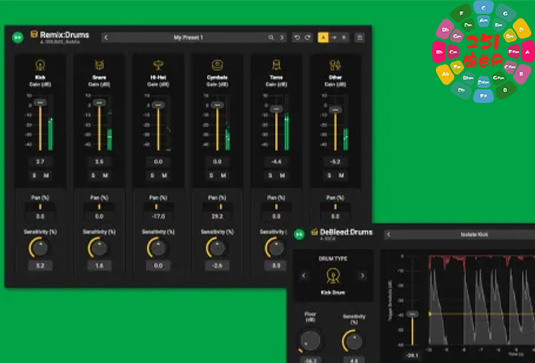Solo the Other channel
This screenshot has width=535, height=363.
329,175
